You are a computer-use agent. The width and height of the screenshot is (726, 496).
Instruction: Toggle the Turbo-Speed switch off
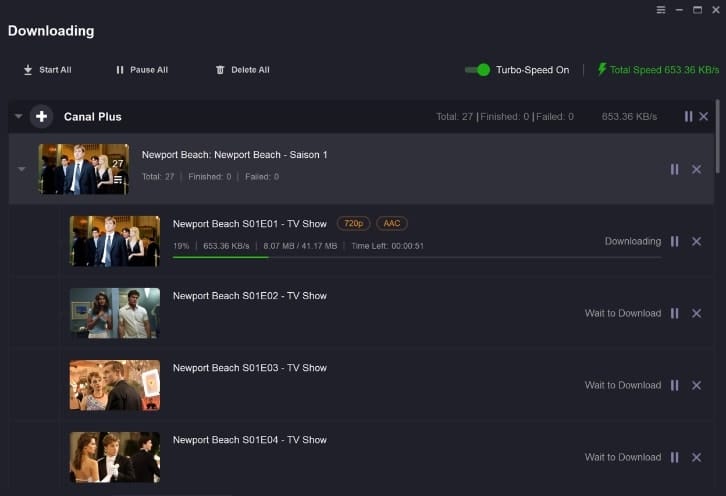coord(477,70)
